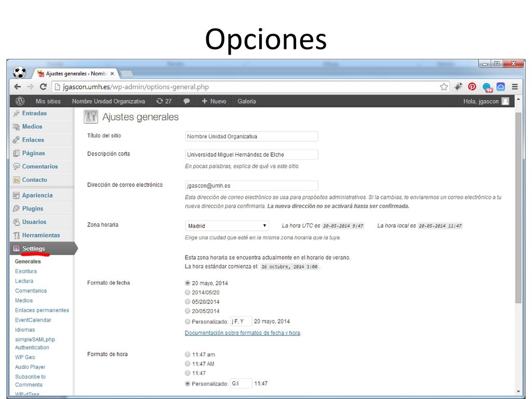
Task: Open Entradas in the sidebar
Action: tap(34, 113)
